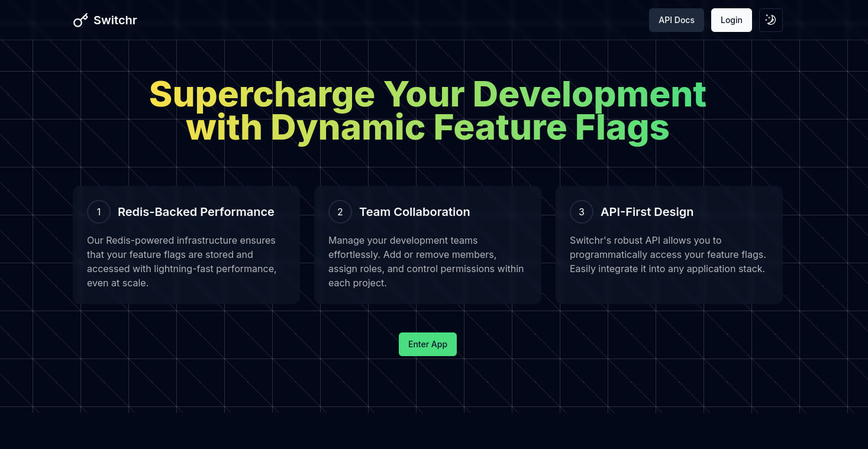The height and width of the screenshot is (449, 868).
Task: Click the Manage your development teams paragraph
Action: pos(426,261)
